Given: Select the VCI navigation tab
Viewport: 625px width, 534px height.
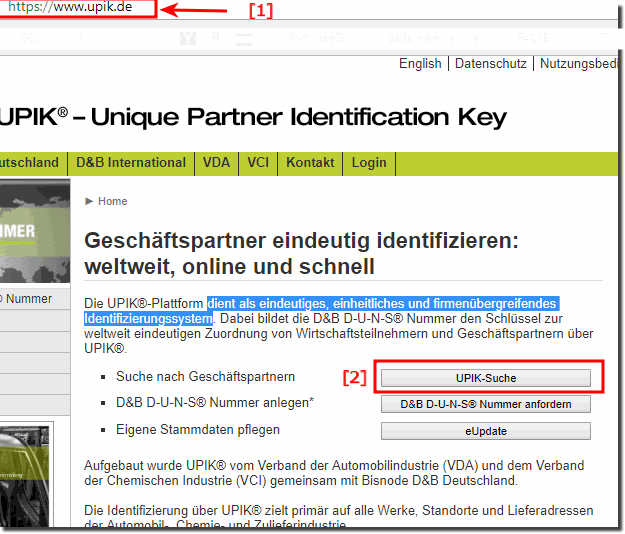Looking at the screenshot, I should 258,163.
